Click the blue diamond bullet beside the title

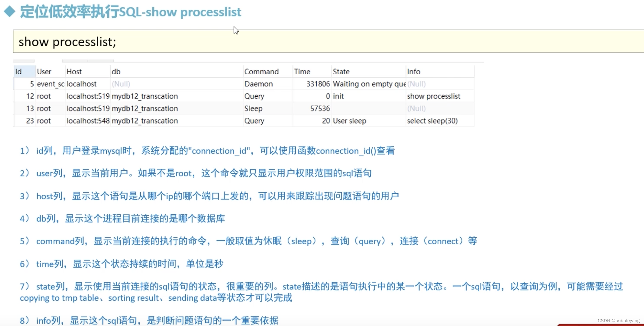tap(10, 12)
